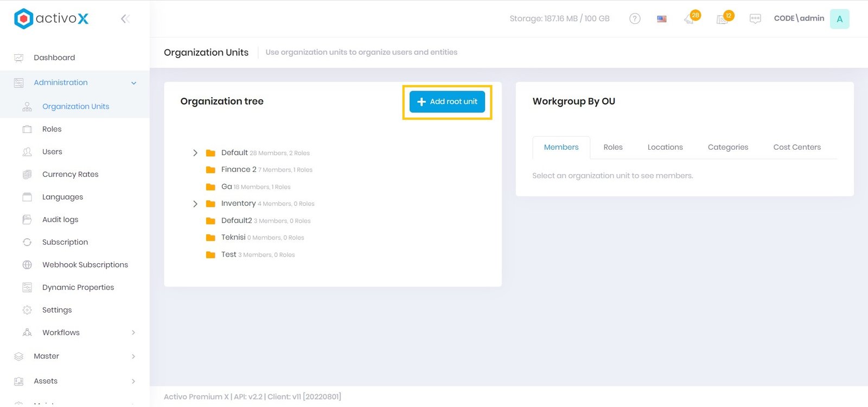868x407 pixels.
Task: Click the help question mark icon
Action: 635,18
